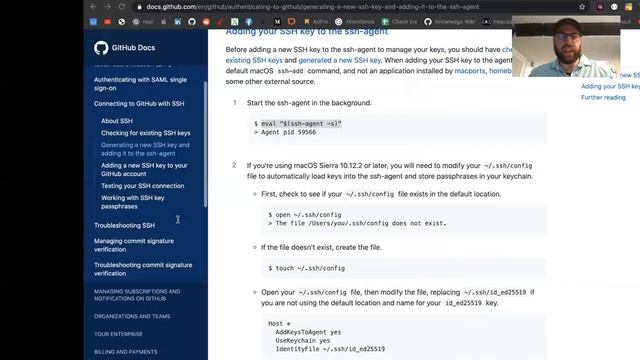Viewport: 640px width, 360px height.
Task: Click the '$ open ~/.ssh/config' command
Action: click(305, 215)
